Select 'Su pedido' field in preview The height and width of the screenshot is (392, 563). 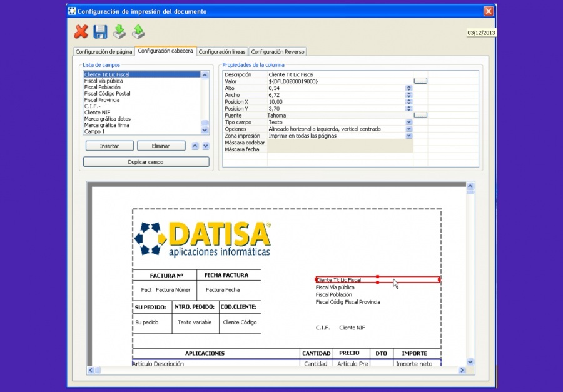tap(147, 323)
